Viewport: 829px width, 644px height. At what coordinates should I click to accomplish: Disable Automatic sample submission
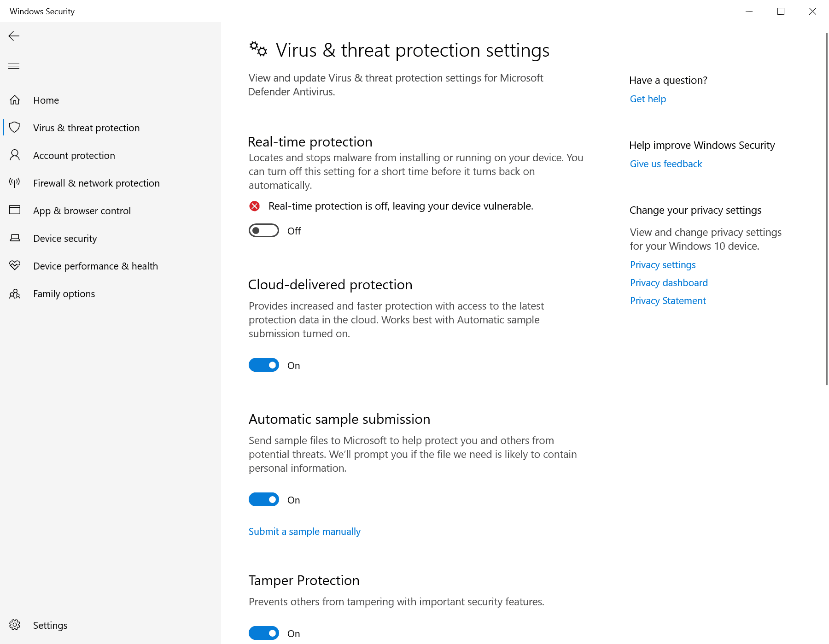263,499
